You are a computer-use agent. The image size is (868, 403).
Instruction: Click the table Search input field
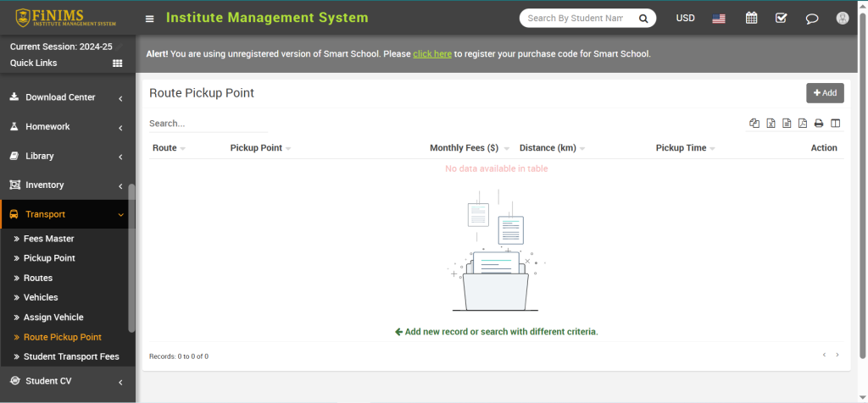pyautogui.click(x=208, y=124)
